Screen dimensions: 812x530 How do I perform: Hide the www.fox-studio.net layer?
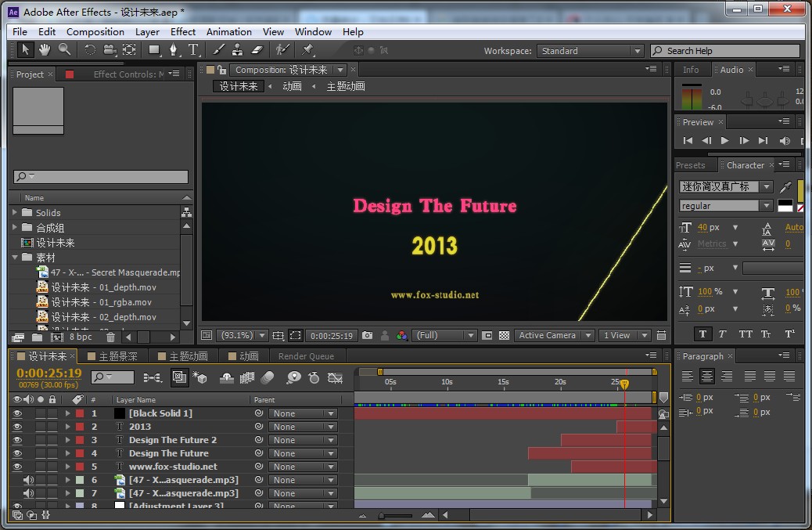point(17,467)
